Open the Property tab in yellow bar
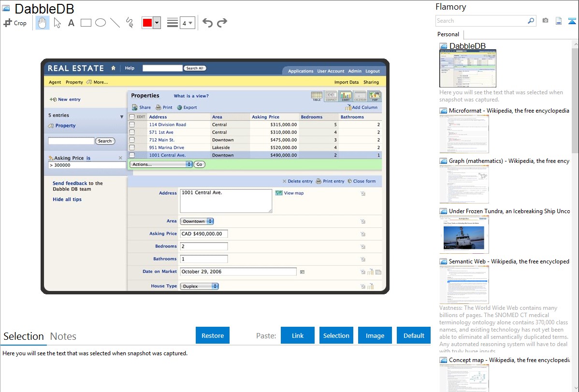 click(x=74, y=82)
